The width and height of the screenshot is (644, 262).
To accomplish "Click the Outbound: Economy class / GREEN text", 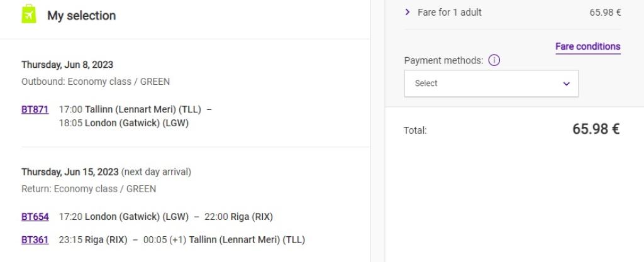I will (96, 82).
